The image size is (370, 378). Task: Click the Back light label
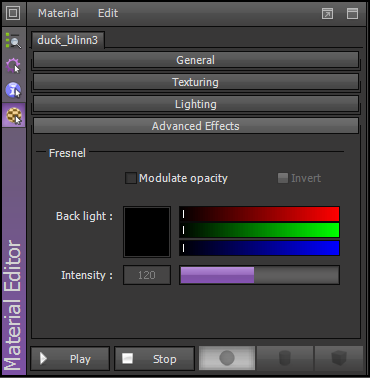(x=84, y=216)
